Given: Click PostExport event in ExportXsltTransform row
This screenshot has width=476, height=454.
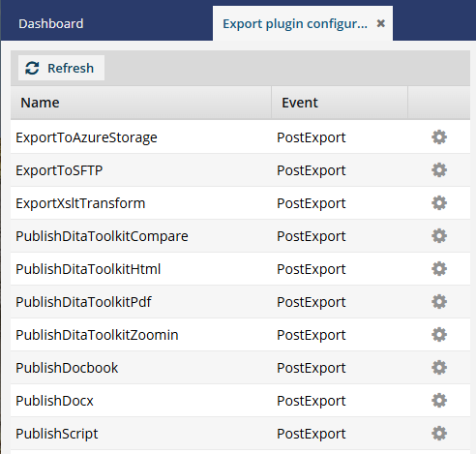Looking at the screenshot, I should (x=312, y=203).
